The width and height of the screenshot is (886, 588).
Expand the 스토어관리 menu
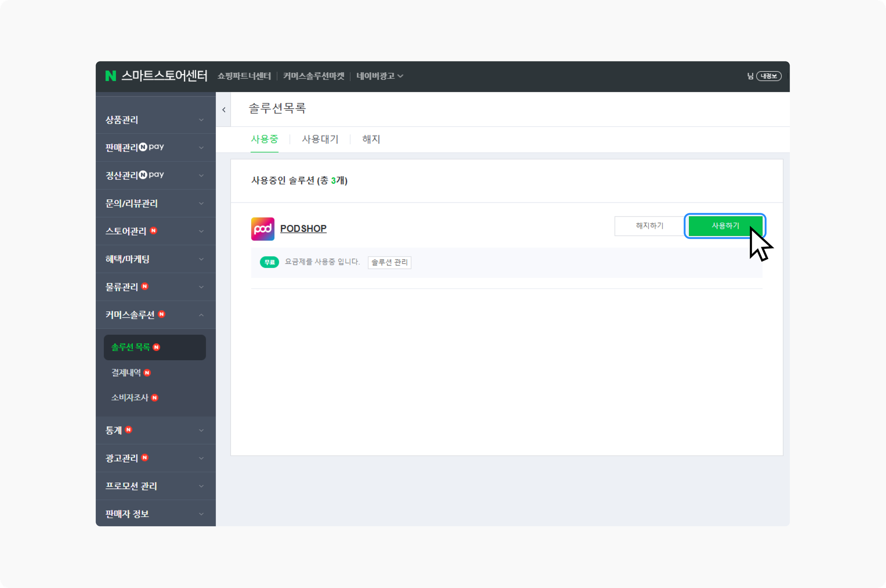tap(156, 231)
